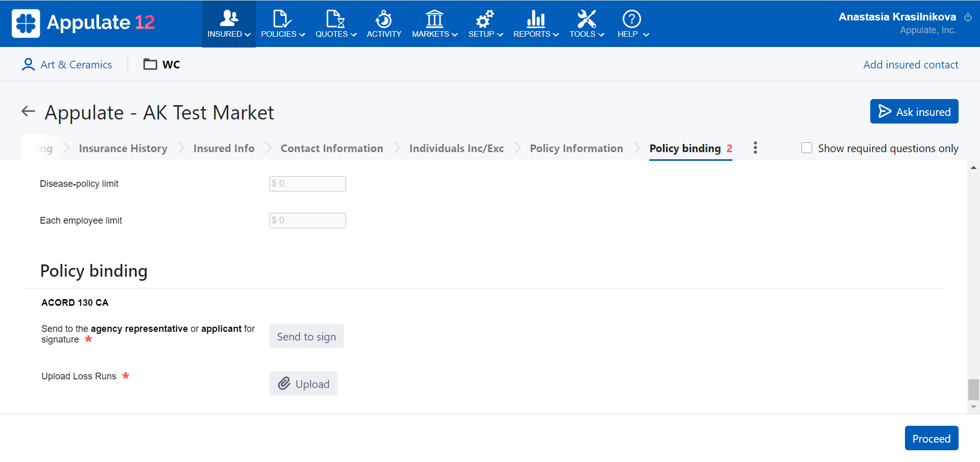Click the Art & Ceramics person icon
Image resolution: width=980 pixels, height=462 pixels.
[28, 64]
